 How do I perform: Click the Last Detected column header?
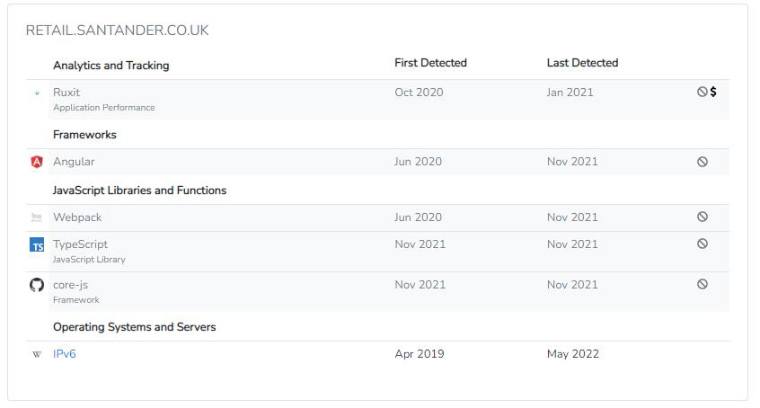coord(582,63)
